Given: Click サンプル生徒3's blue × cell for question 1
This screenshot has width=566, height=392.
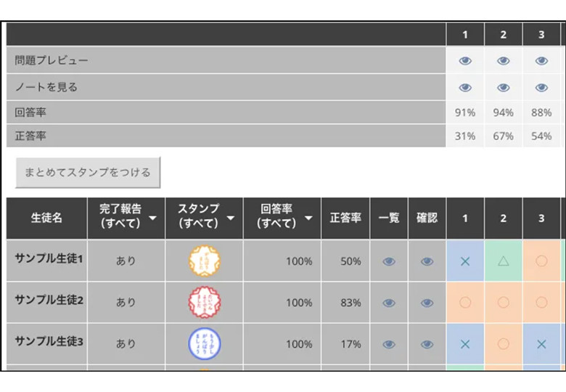Looking at the screenshot, I should click(465, 343).
